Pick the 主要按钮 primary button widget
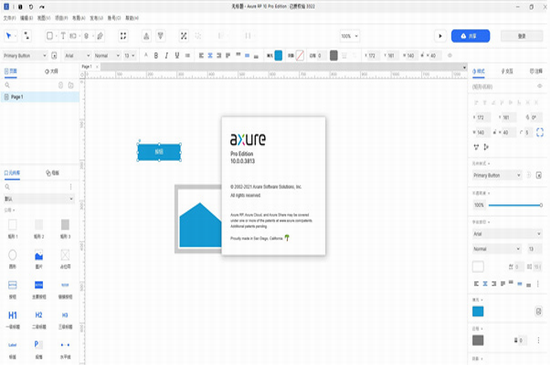The width and height of the screenshot is (550, 365). 39,289
